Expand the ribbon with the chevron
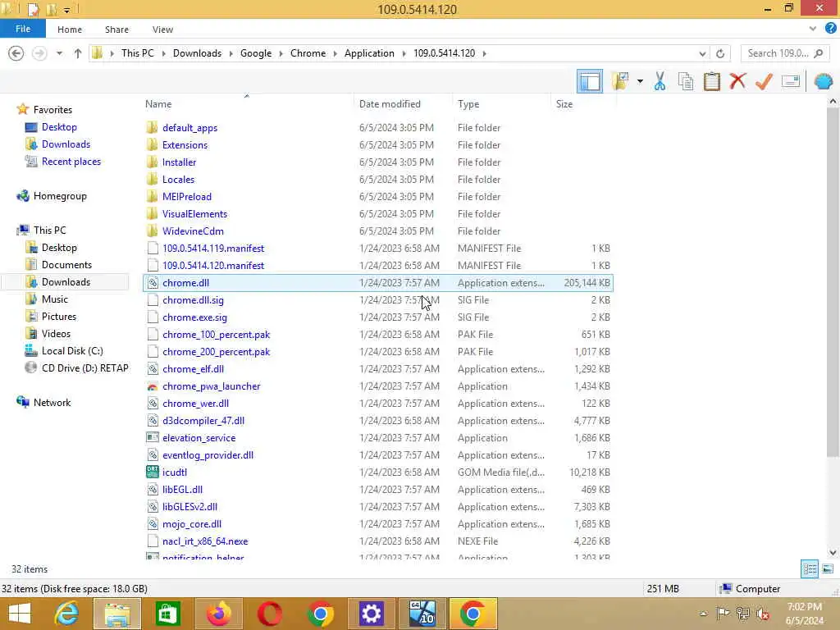Viewport: 840px width, 630px height. pyautogui.click(x=813, y=29)
